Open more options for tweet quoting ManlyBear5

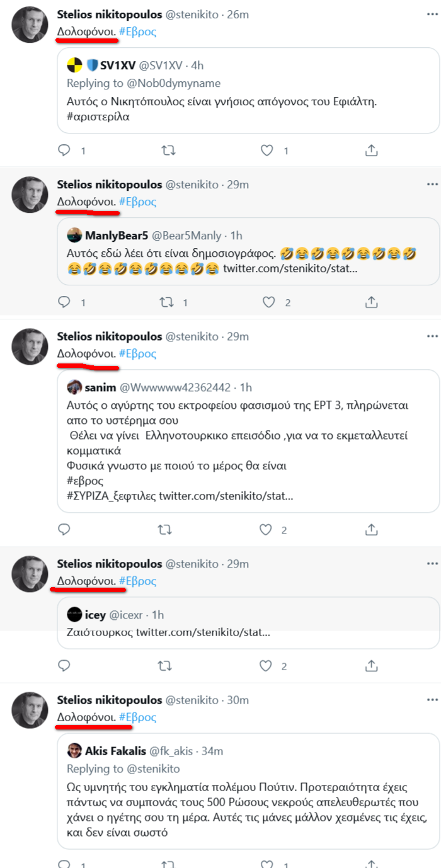coord(432,185)
